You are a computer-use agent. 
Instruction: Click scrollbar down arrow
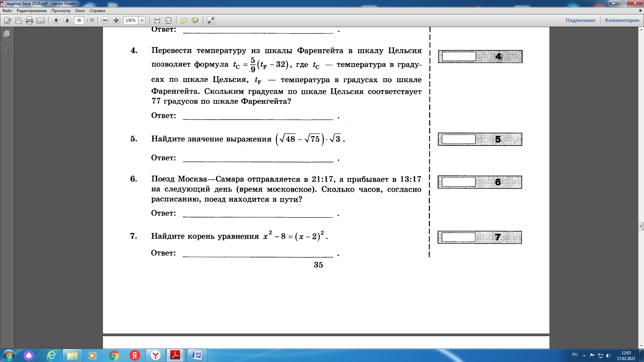641,346
